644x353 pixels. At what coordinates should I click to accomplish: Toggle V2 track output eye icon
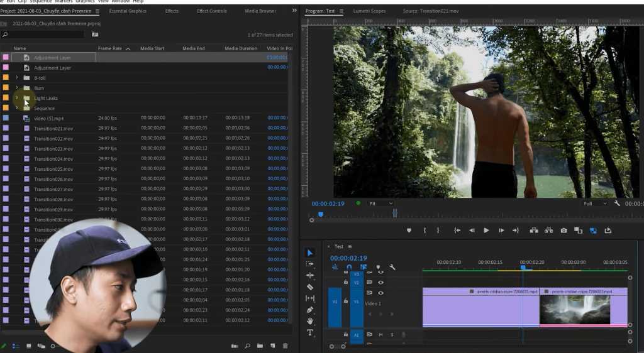click(380, 283)
